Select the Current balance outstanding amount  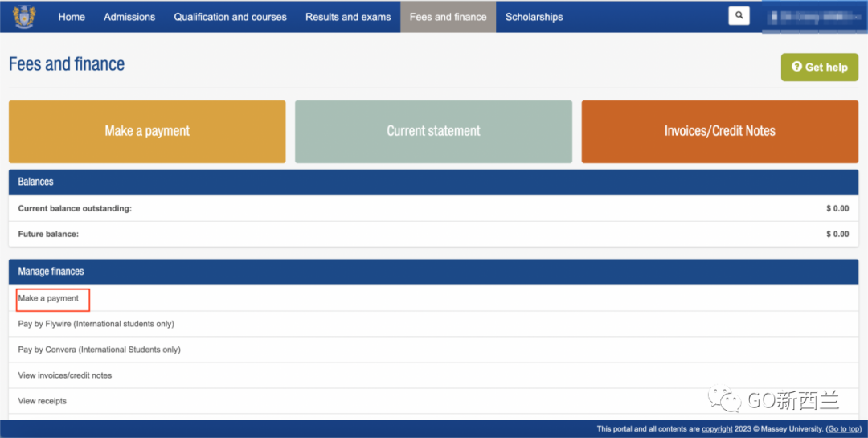click(x=837, y=208)
